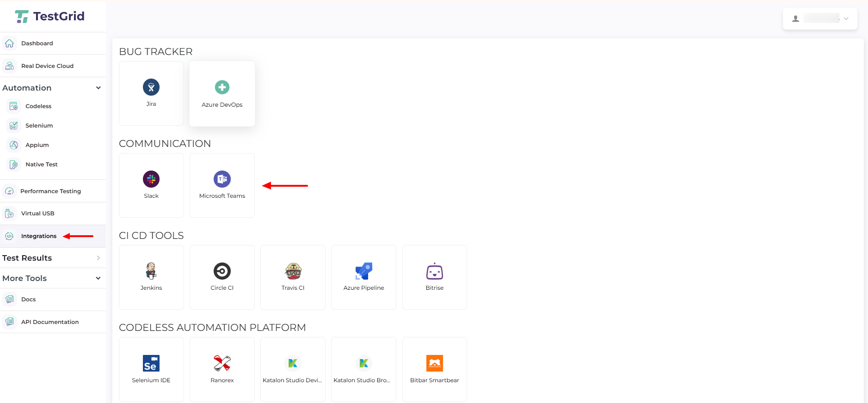Click the Azure DevOps label
The height and width of the screenshot is (403, 868).
pos(222,105)
